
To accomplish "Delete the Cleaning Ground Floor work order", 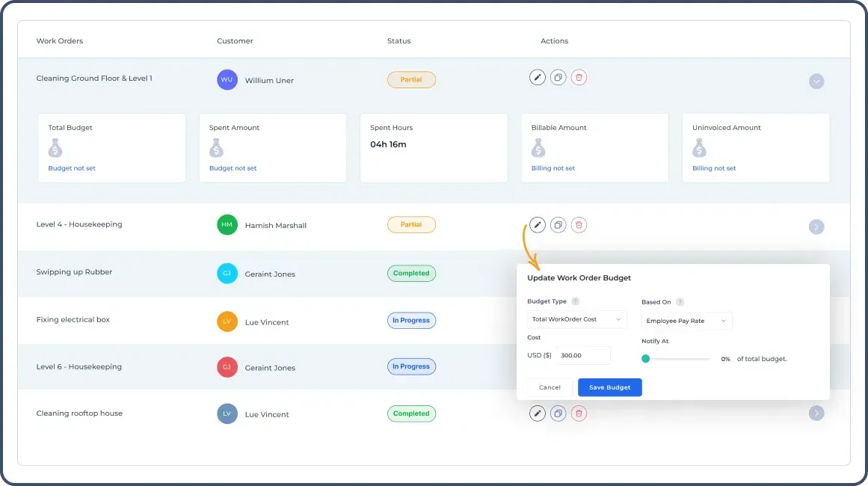I will 579,77.
